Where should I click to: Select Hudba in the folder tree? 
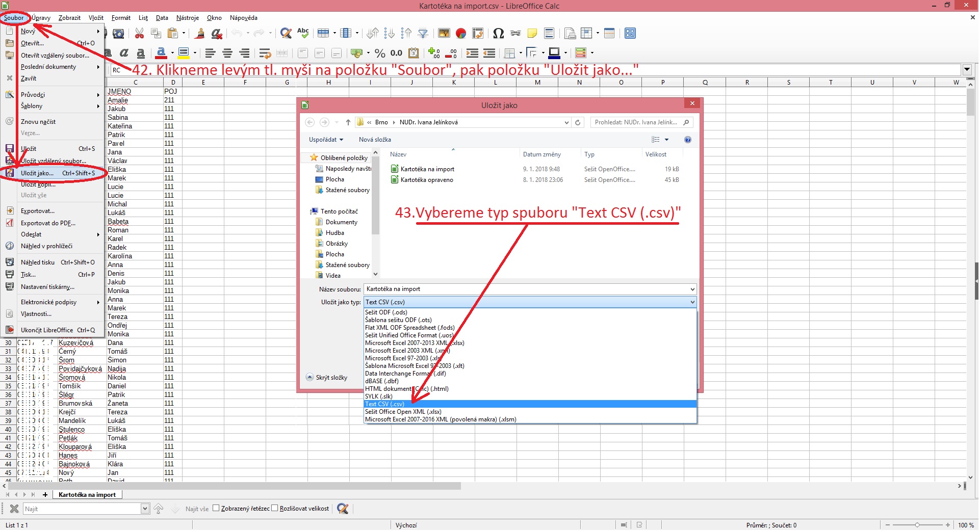point(335,233)
